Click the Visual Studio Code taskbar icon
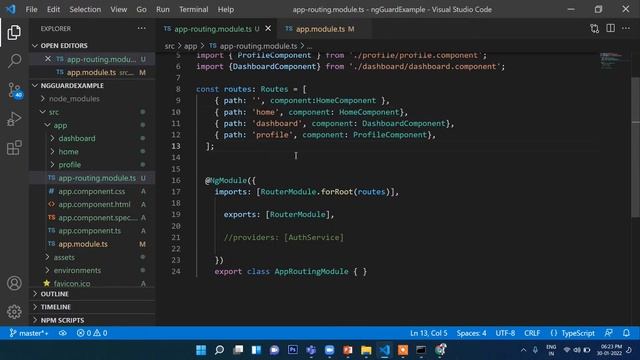Image resolution: width=640 pixels, height=360 pixels. 384,350
